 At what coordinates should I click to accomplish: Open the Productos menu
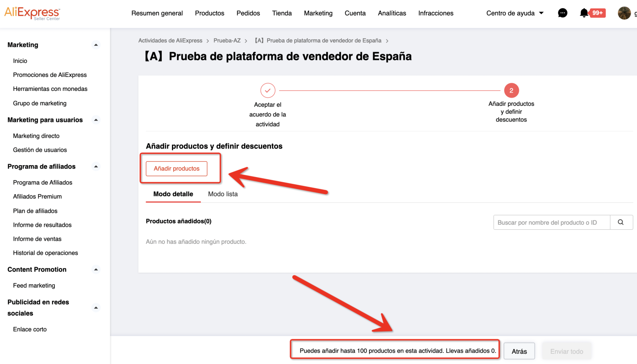point(209,13)
